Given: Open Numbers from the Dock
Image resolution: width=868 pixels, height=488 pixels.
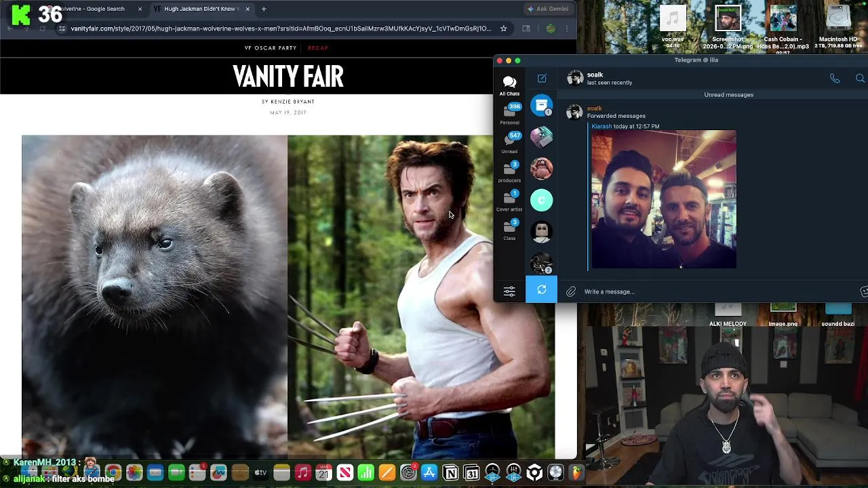Looking at the screenshot, I should [366, 472].
